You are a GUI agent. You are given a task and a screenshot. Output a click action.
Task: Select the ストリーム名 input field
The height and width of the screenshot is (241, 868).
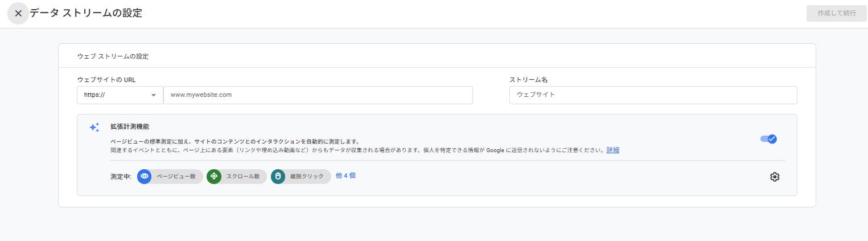point(653,95)
